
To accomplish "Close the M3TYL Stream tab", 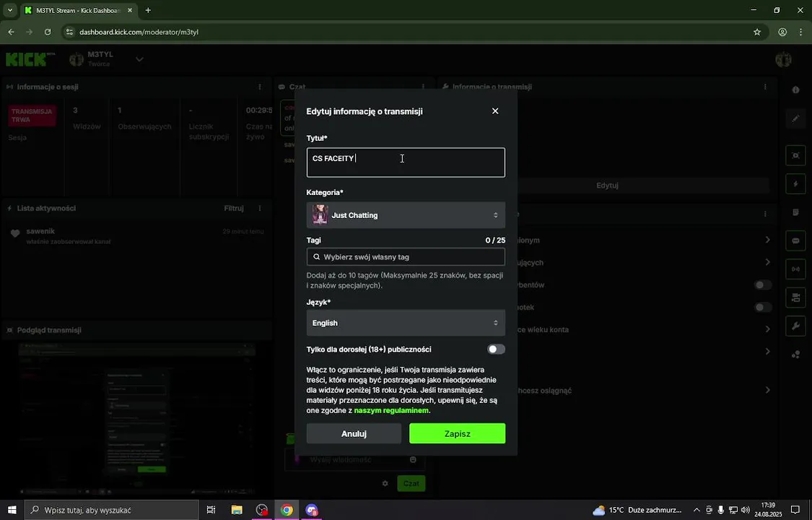I will click(129, 10).
